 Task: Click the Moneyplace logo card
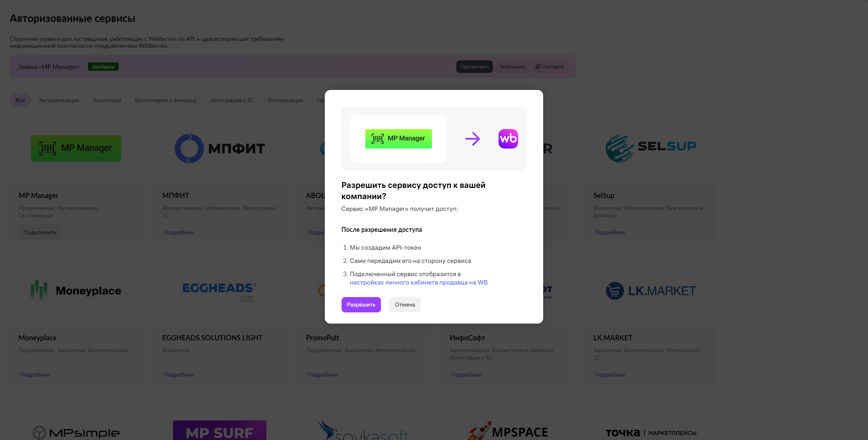[76, 290]
